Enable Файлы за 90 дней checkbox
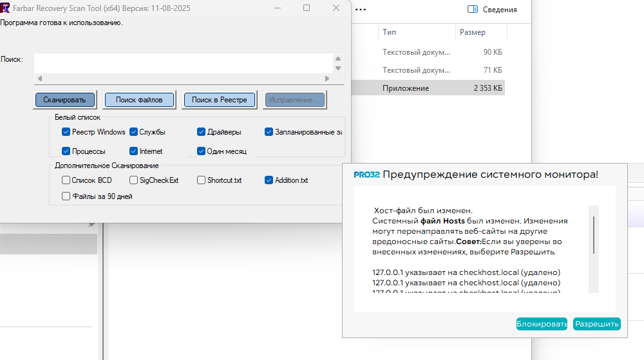 tap(66, 196)
